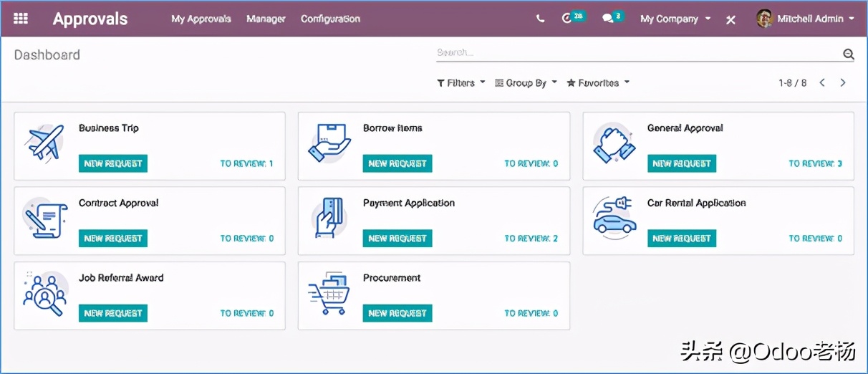Go to next page arrow
The image size is (868, 374).
(x=843, y=83)
